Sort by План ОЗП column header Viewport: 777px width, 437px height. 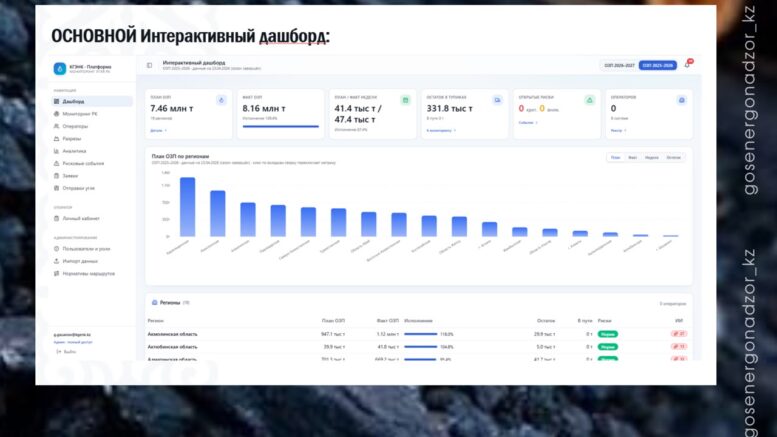coord(333,321)
